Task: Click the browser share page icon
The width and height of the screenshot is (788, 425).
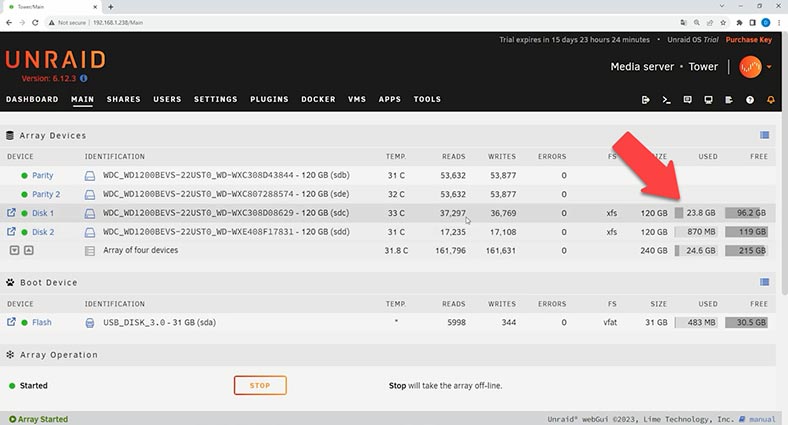Action: 710,23
